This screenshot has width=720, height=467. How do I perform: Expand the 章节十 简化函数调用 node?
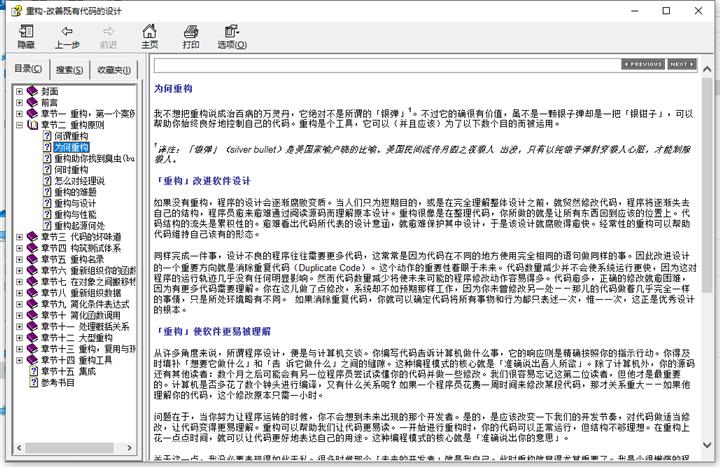tap(19, 315)
